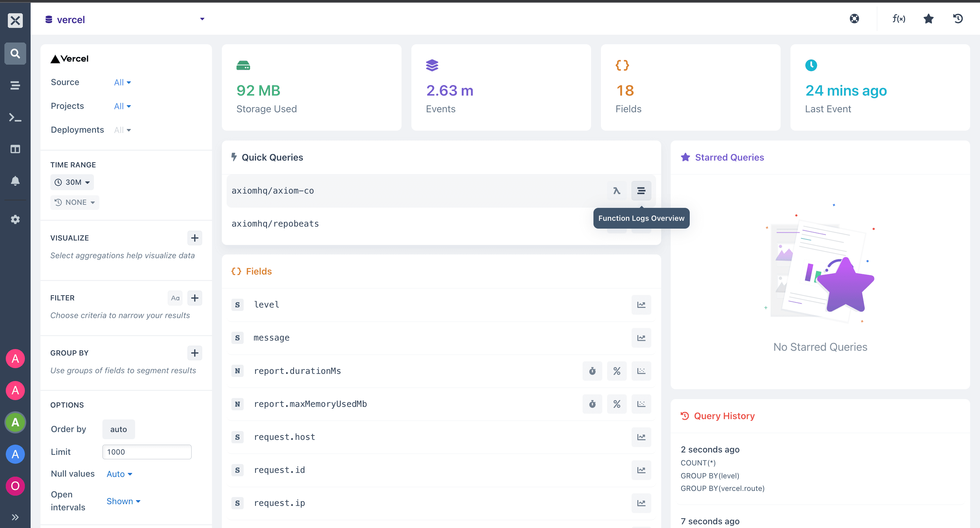Open the stream view icon in sidebar
Viewport: 980px width, 528px height.
[x=15, y=86]
